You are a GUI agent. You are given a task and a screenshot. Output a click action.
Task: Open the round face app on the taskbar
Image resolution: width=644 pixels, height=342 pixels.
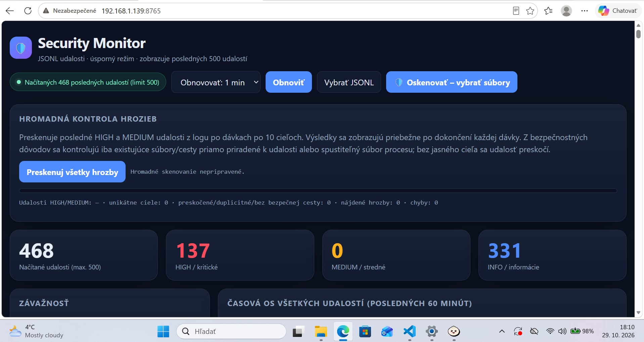[454, 332]
